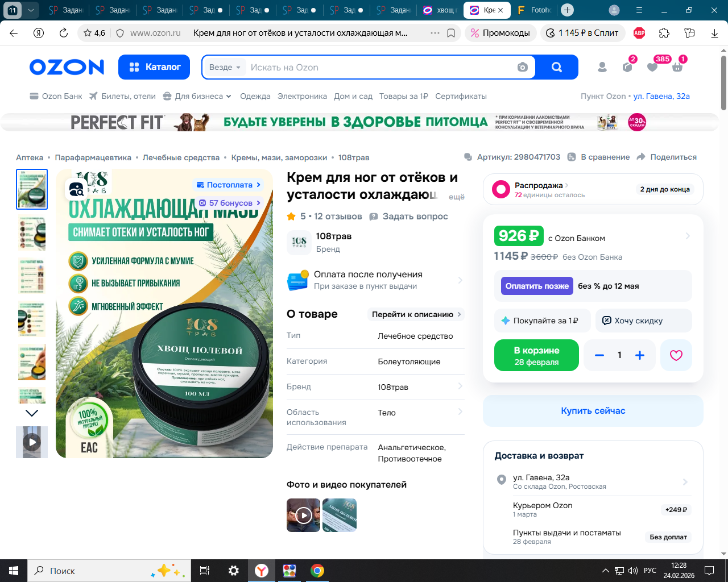Add product to В сравнение
728x582 pixels.
[599, 157]
